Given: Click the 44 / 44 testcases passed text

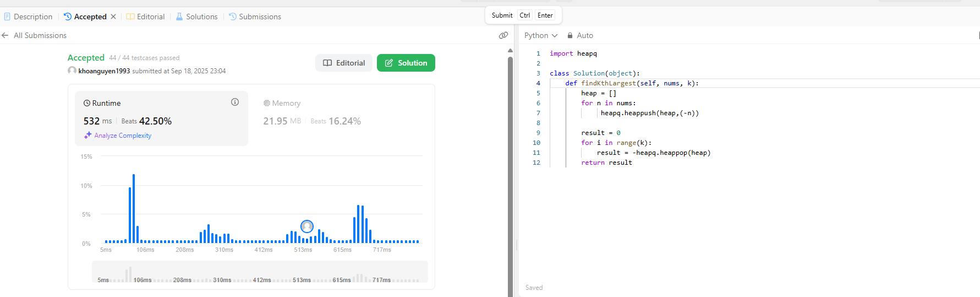Looking at the screenshot, I should pos(144,58).
